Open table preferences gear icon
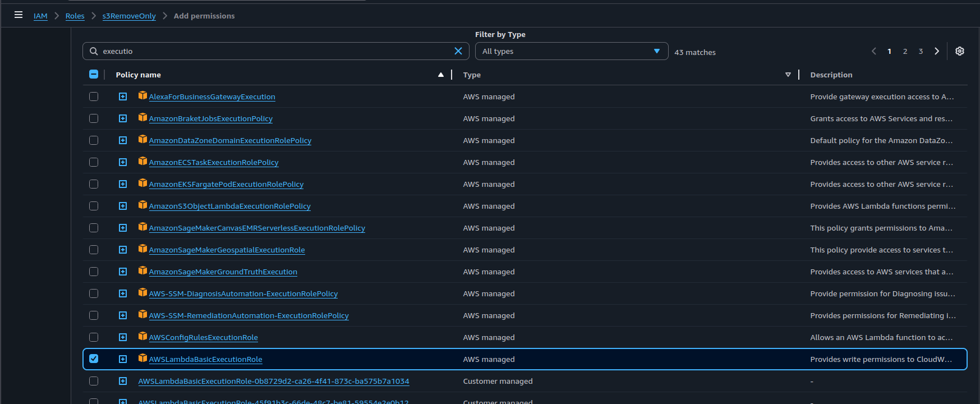Image resolution: width=980 pixels, height=404 pixels. click(959, 51)
